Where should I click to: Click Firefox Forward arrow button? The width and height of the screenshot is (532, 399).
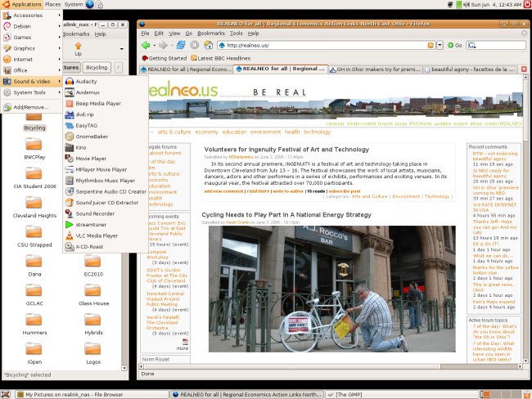point(164,45)
